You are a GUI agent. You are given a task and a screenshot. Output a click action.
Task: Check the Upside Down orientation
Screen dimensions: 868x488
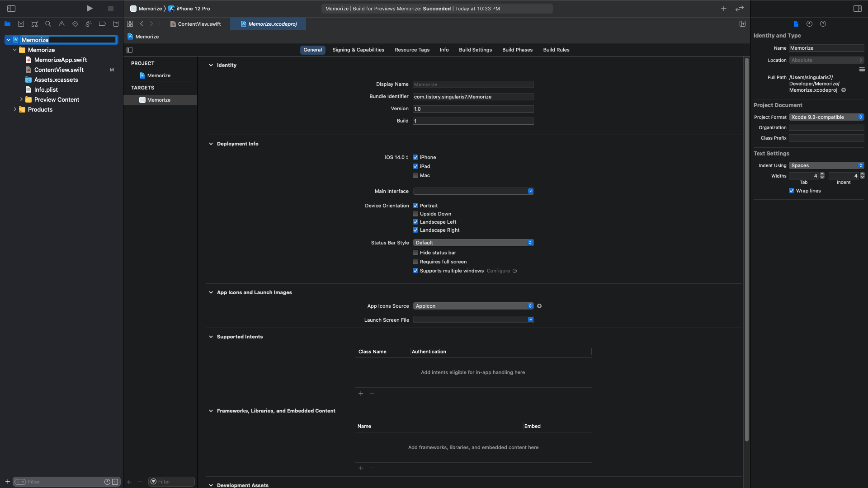(415, 214)
